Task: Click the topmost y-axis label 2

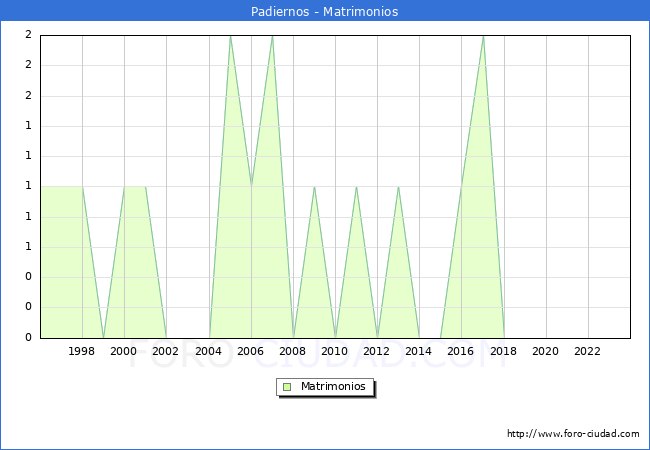Action: (28, 35)
